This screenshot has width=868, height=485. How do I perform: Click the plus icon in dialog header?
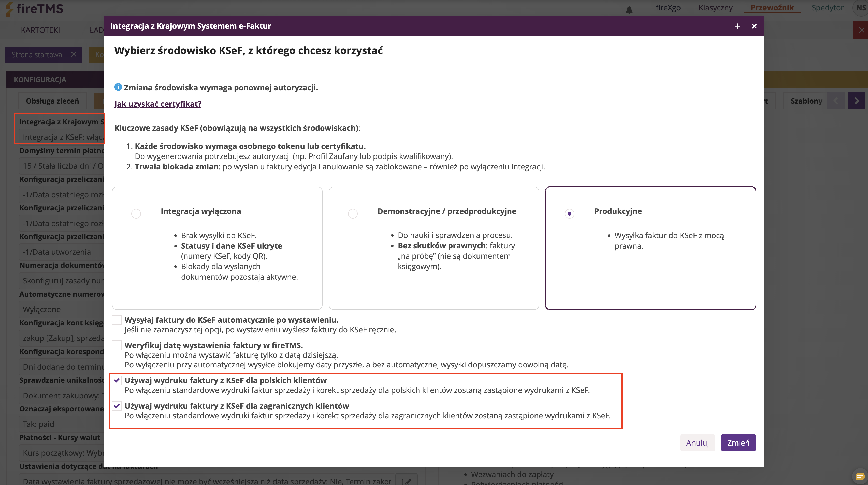[737, 26]
